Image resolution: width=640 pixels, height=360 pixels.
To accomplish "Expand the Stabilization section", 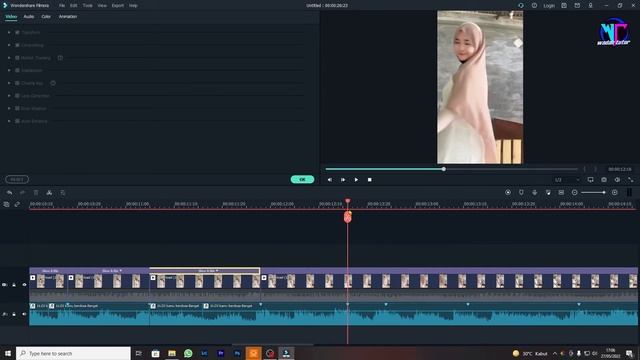I will [x=9, y=71].
